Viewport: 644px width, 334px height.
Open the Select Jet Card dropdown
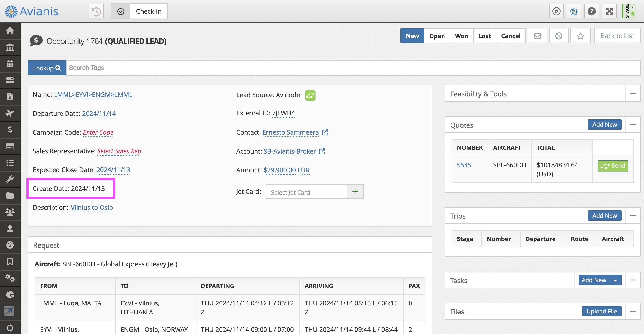tap(306, 192)
